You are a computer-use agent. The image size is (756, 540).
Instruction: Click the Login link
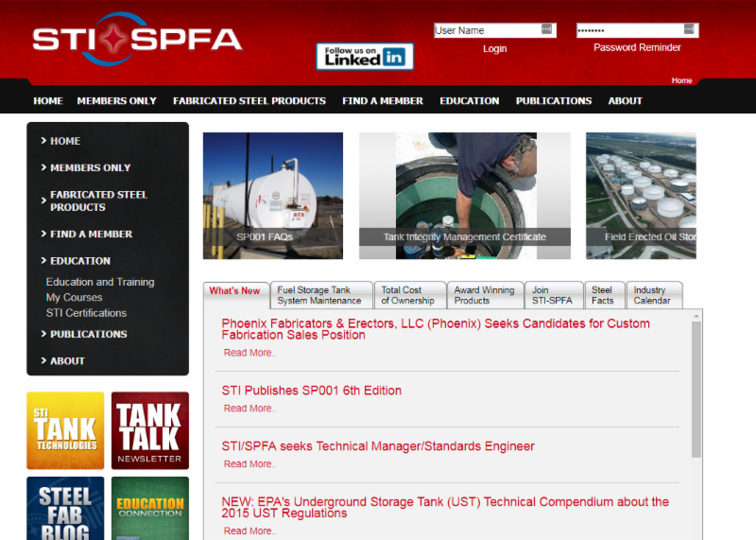(x=494, y=49)
